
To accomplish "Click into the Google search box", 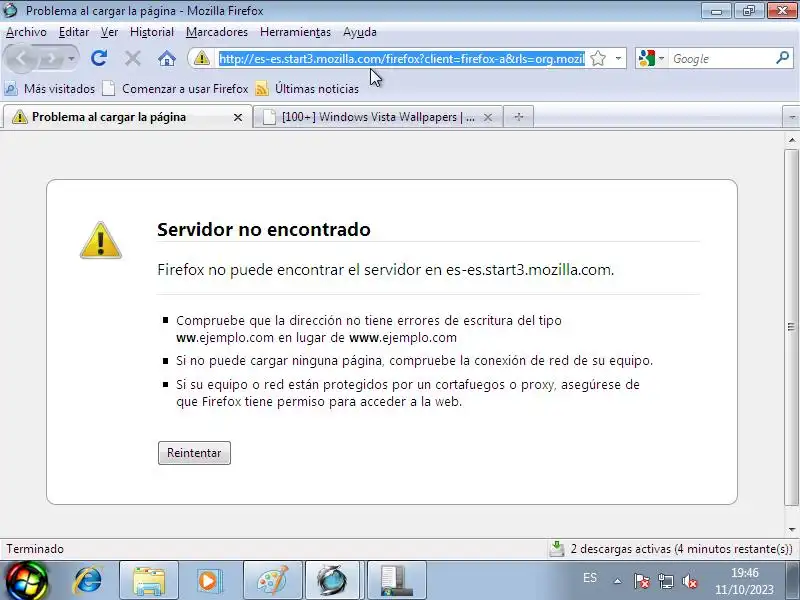I will pos(721,59).
